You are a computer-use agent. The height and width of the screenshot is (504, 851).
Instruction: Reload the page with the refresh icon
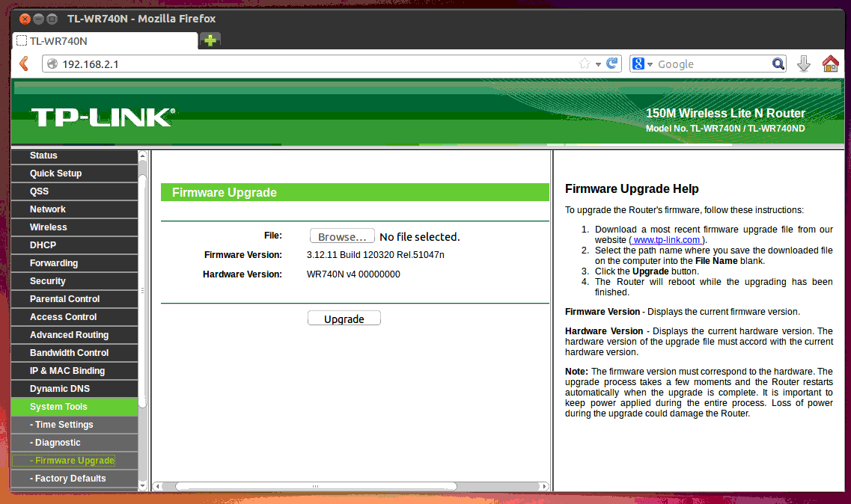(611, 64)
